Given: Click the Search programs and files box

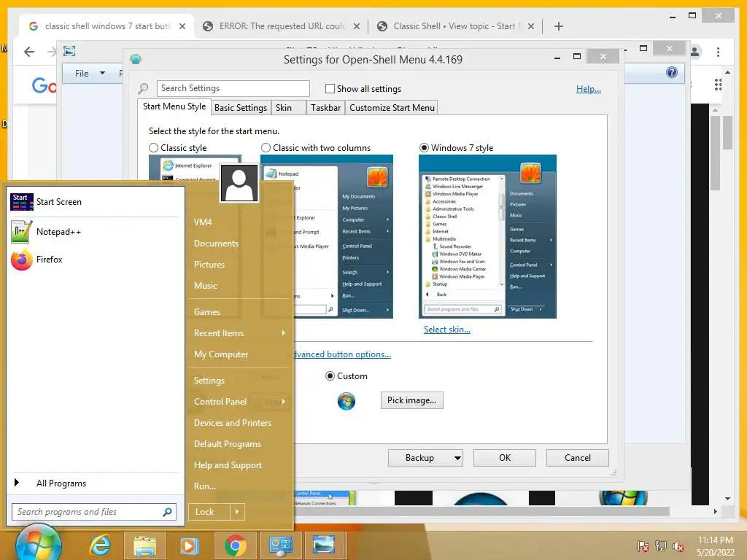Looking at the screenshot, I should click(94, 512).
